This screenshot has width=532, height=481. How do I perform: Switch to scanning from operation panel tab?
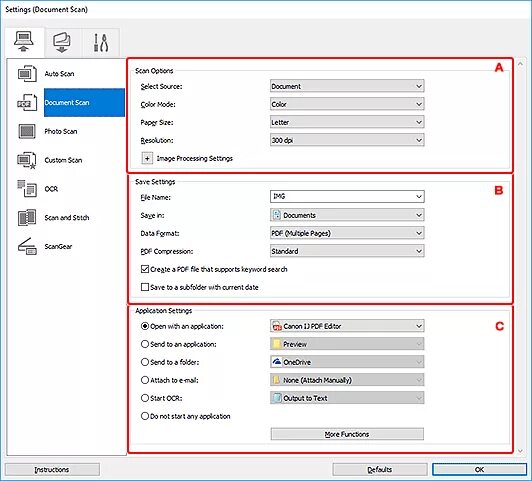pos(62,42)
